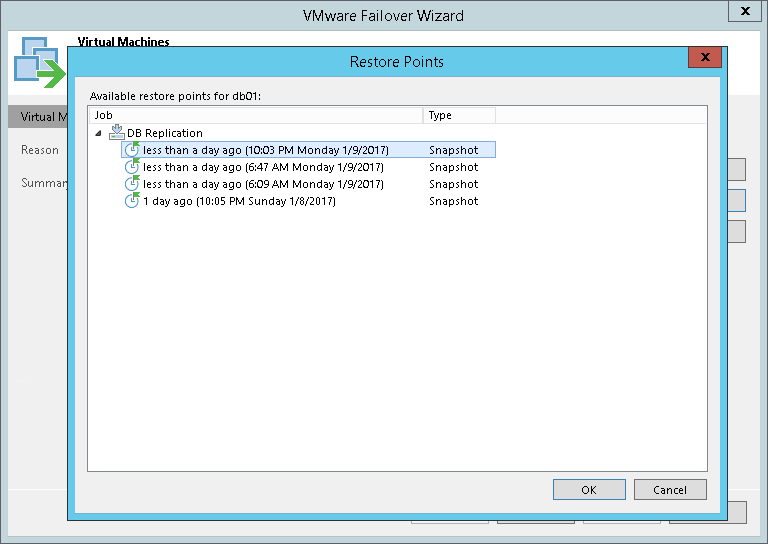Sort by the Type column header
This screenshot has width=768, height=544.
(x=459, y=115)
